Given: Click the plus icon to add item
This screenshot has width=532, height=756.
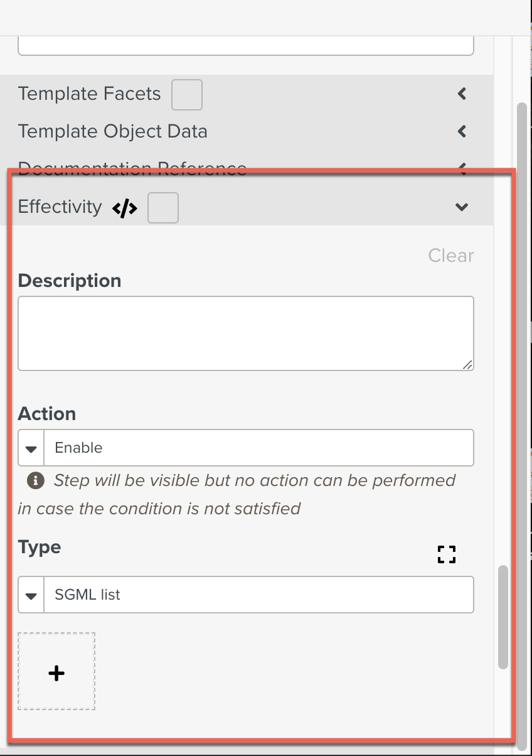Looking at the screenshot, I should click(x=56, y=672).
